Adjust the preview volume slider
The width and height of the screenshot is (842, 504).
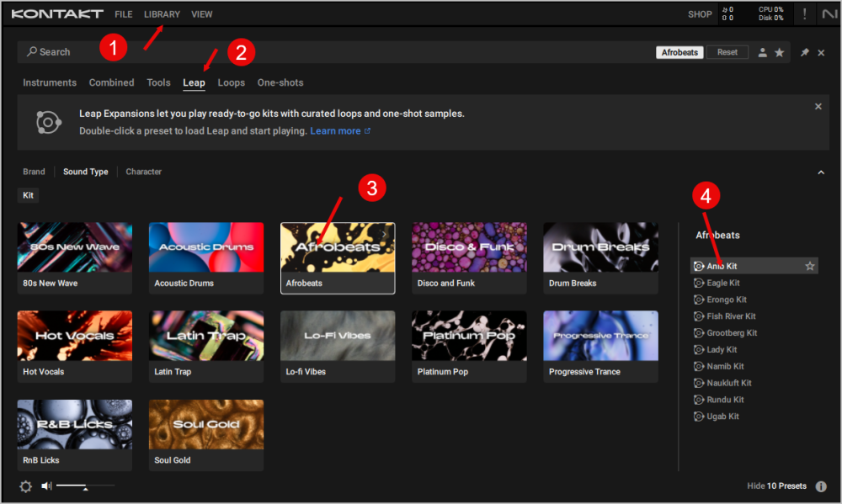pos(85,485)
